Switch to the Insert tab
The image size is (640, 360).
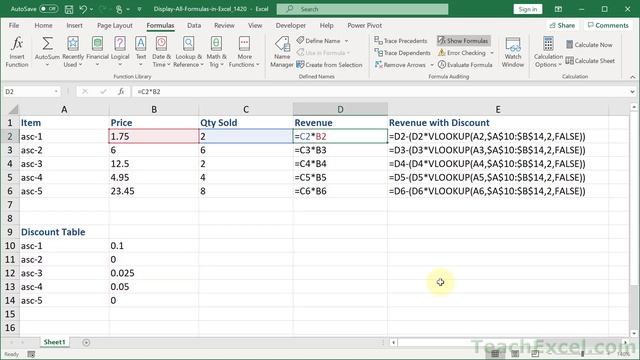click(x=74, y=25)
